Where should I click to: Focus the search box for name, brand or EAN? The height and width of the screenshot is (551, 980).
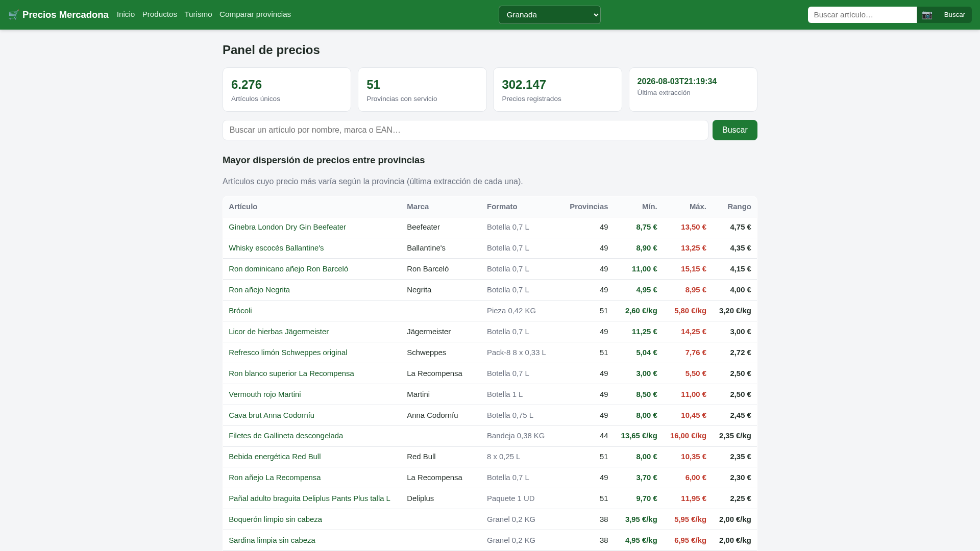coord(465,130)
